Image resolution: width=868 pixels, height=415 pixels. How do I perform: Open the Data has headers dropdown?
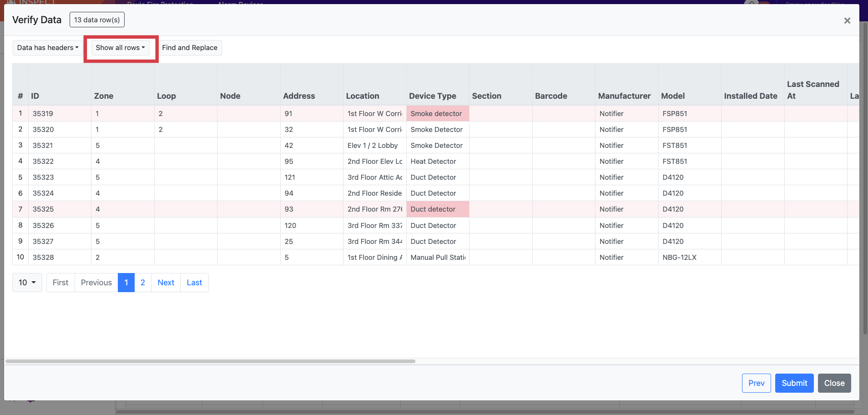pos(48,48)
